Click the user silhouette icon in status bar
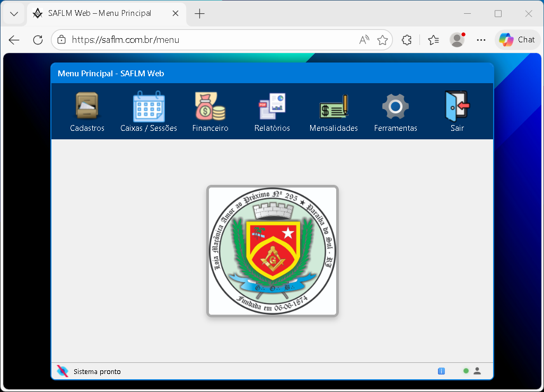This screenshot has width=544, height=392. point(477,371)
